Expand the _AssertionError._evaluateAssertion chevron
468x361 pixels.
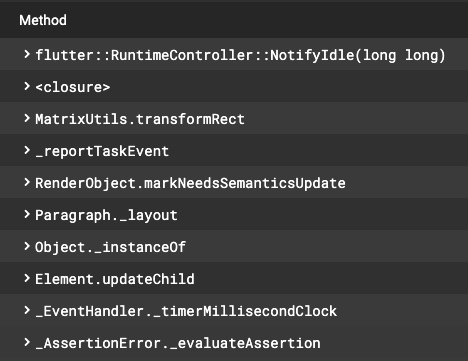coord(27,342)
